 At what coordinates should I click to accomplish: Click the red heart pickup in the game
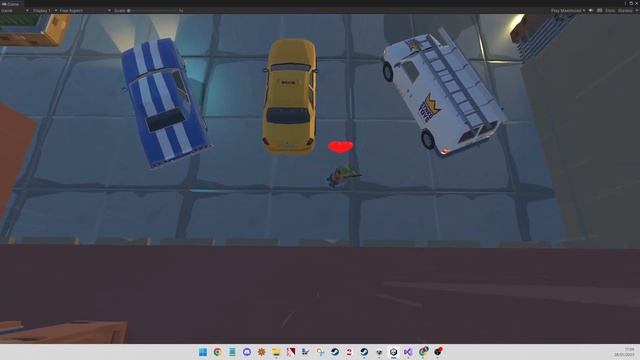[340, 147]
